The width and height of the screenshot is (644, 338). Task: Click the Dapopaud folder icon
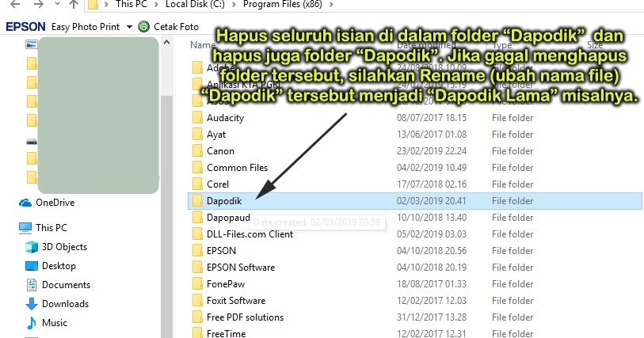[197, 218]
